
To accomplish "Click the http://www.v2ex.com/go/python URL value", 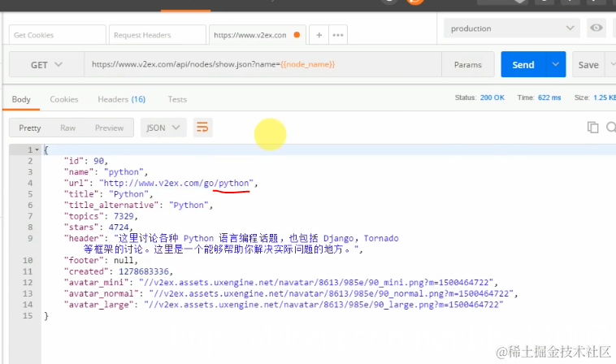I will pos(176,183).
